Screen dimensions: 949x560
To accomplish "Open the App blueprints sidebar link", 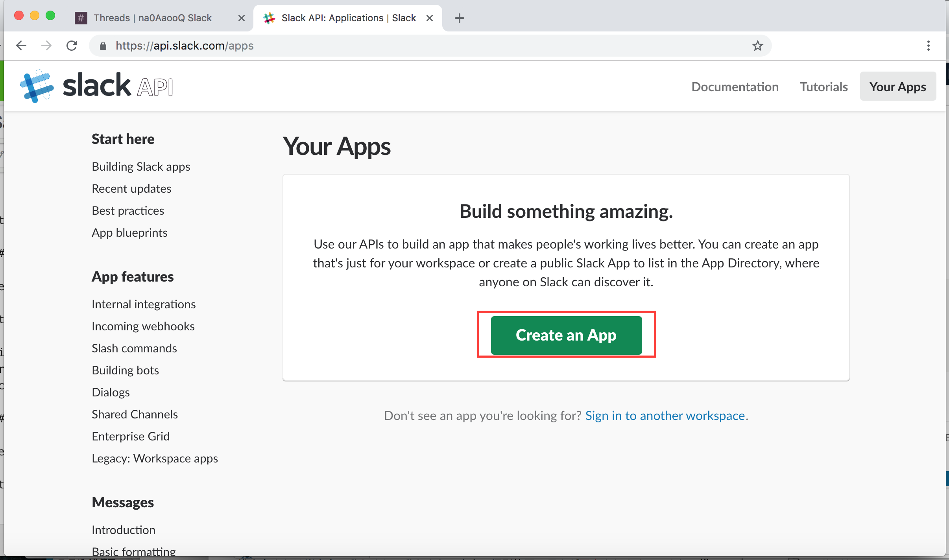I will (x=129, y=233).
